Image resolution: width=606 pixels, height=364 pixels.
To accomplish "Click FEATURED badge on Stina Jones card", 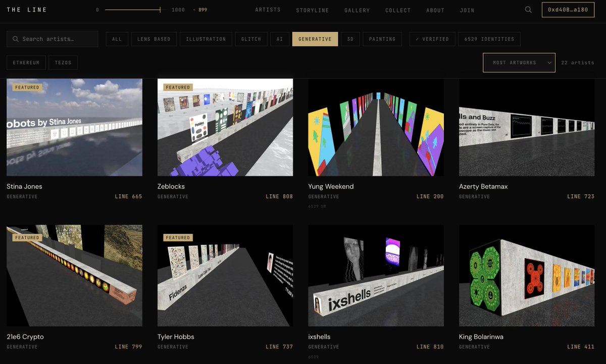I will coord(27,87).
